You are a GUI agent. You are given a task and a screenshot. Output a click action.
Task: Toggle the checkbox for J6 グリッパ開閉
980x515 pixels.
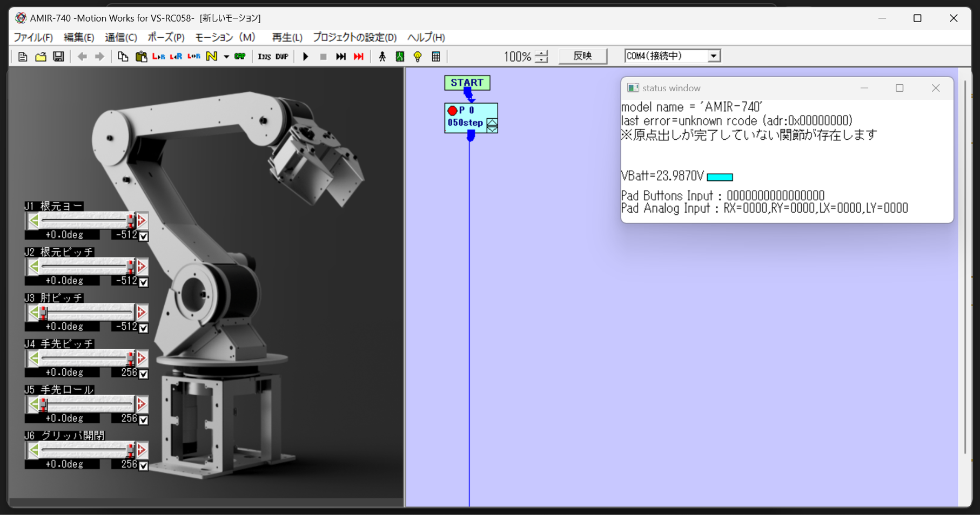(x=143, y=465)
